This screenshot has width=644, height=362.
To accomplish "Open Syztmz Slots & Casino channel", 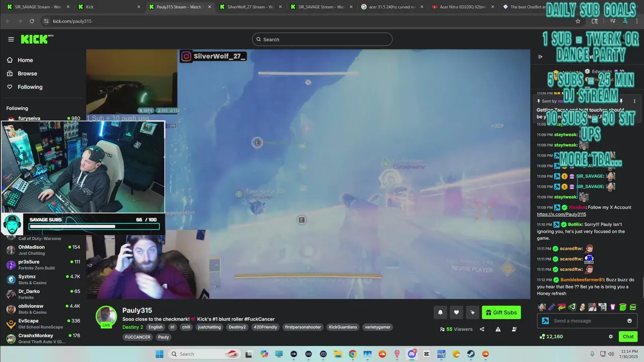I will 43,280.
